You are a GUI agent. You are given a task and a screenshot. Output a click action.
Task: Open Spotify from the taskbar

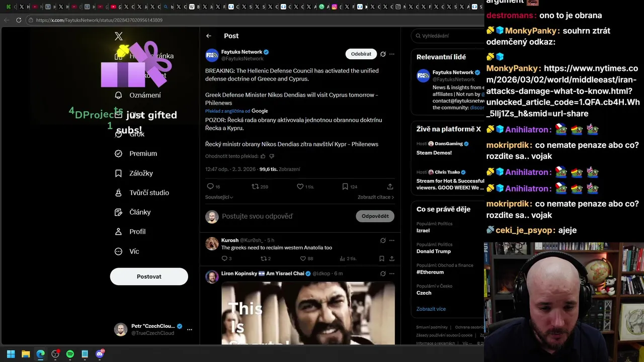(x=70, y=354)
